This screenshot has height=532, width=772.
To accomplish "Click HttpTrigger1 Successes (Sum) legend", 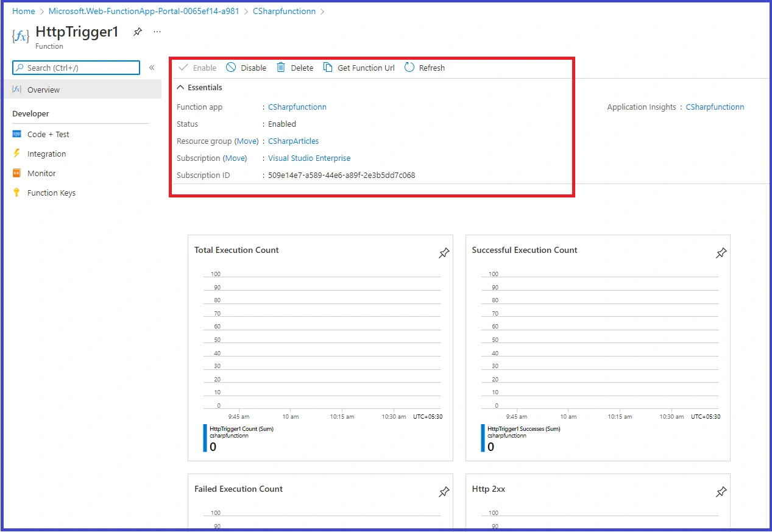I will [523, 428].
